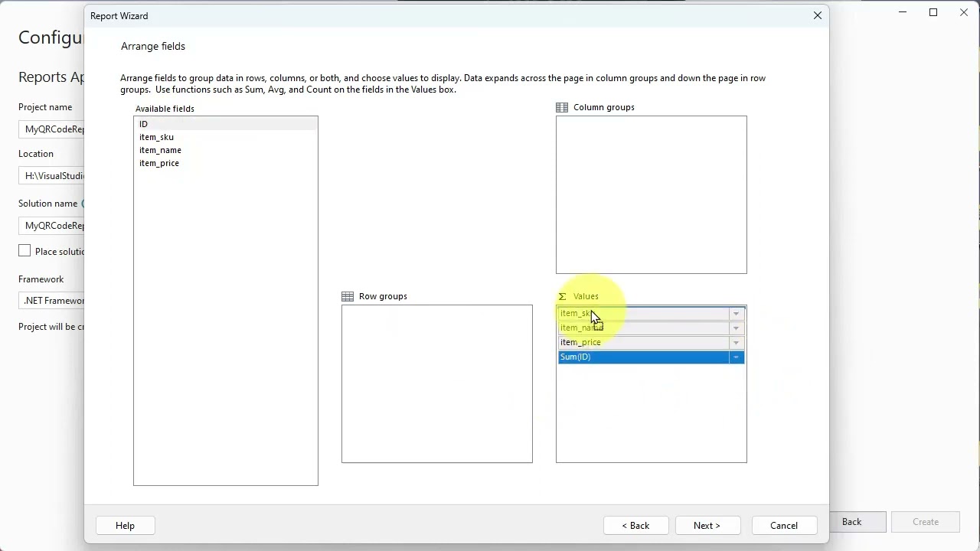Viewport: 980px width, 551px height.
Task: Click the Back button in the background window
Action: pos(857,522)
